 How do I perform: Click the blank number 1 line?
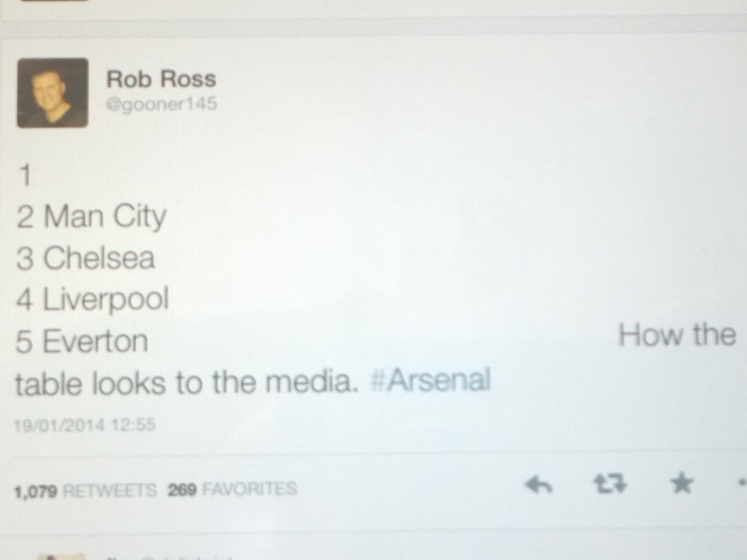click(x=25, y=176)
